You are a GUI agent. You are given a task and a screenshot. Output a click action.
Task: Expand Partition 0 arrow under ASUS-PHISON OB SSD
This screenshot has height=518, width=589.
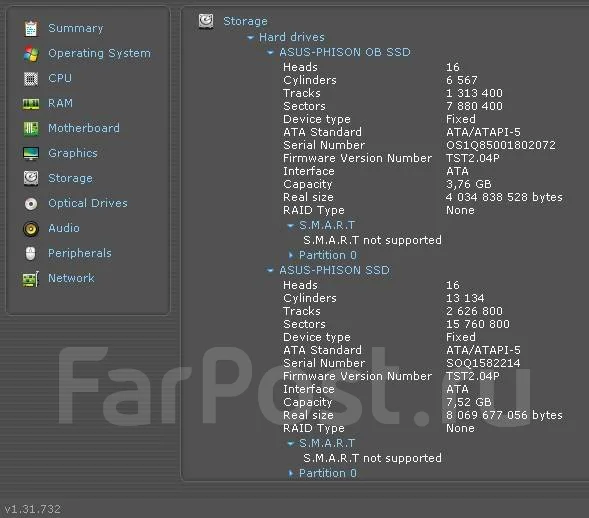(290, 255)
